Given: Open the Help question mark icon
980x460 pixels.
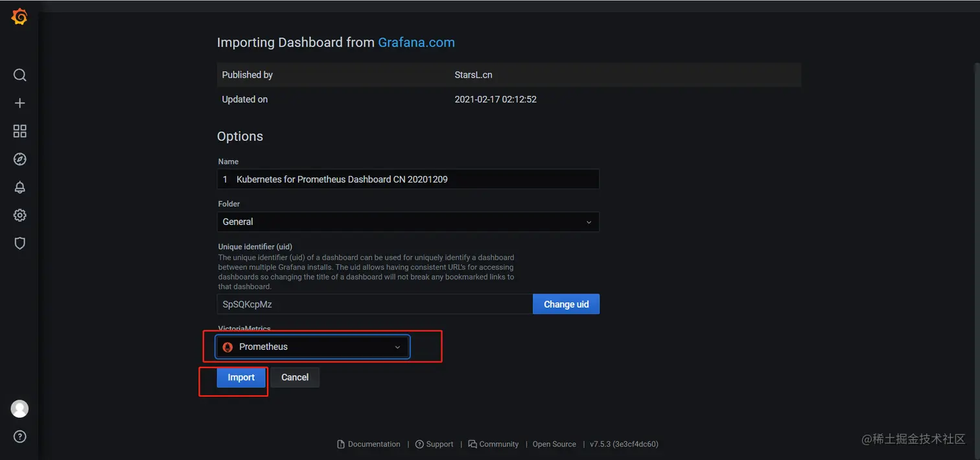Looking at the screenshot, I should tap(19, 437).
